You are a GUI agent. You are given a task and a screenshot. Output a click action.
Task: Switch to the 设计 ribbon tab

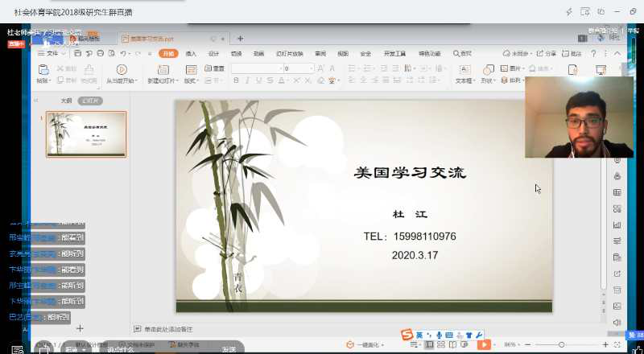213,53
